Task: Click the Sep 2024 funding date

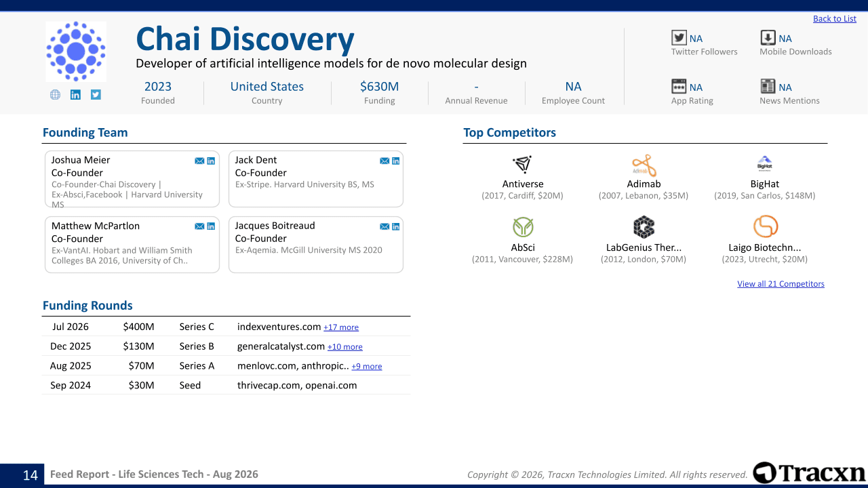Action: (71, 386)
